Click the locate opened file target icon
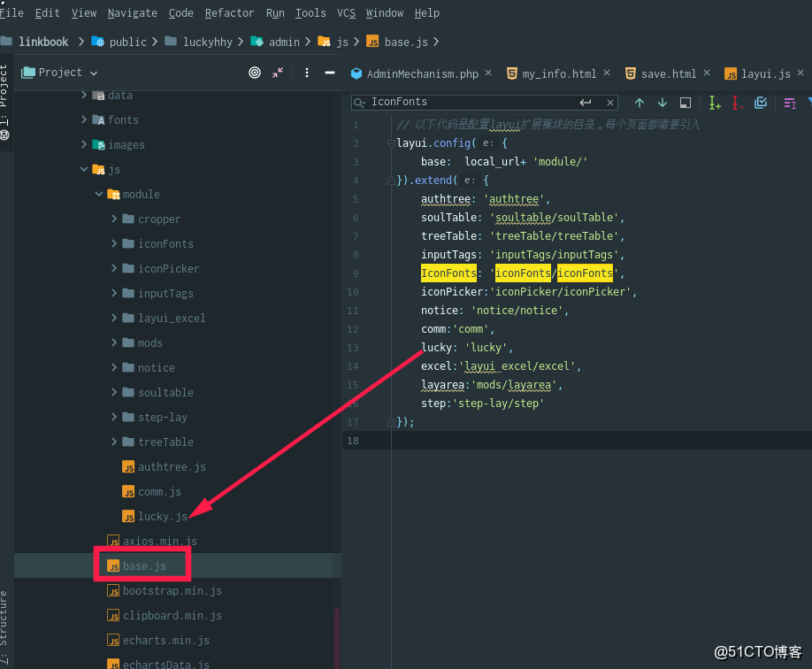Viewport: 812px width, 669px height. [x=254, y=73]
